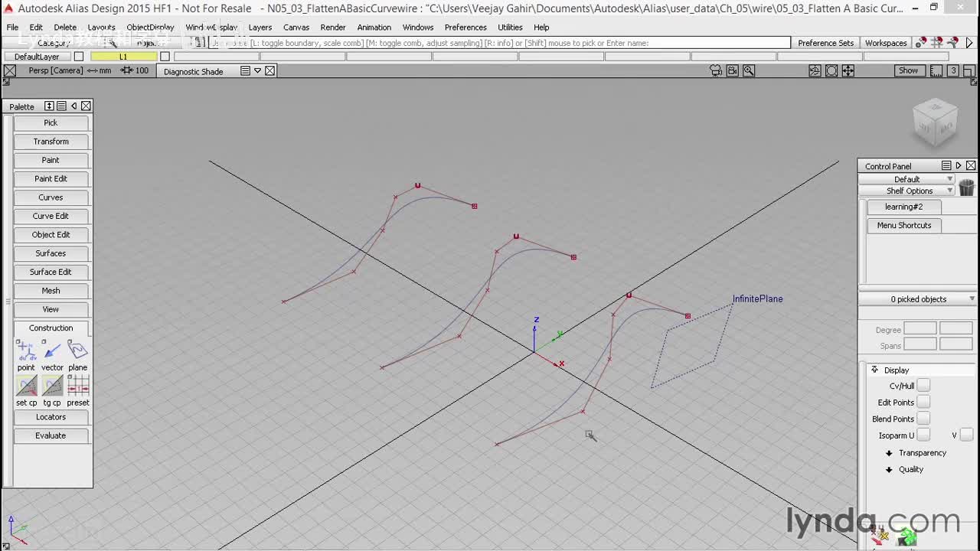This screenshot has width=980, height=551.
Task: Click the grid ruler icon beside Show
Action: coord(936,70)
